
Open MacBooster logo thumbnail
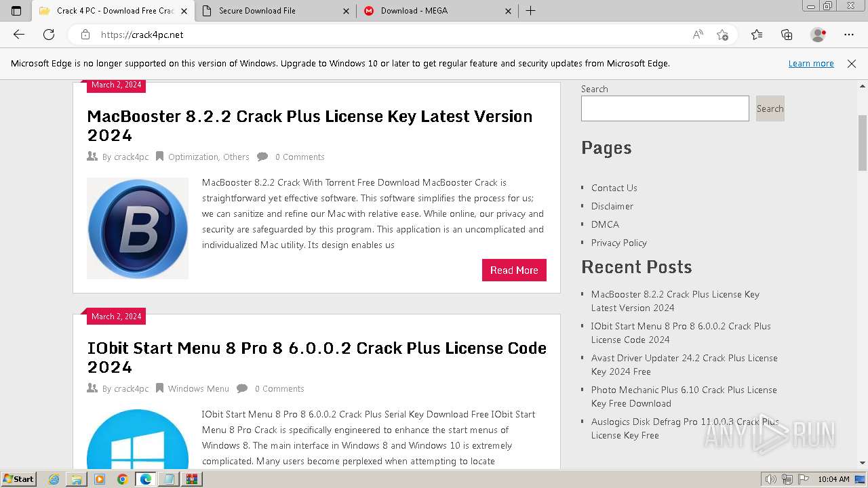[x=138, y=228]
